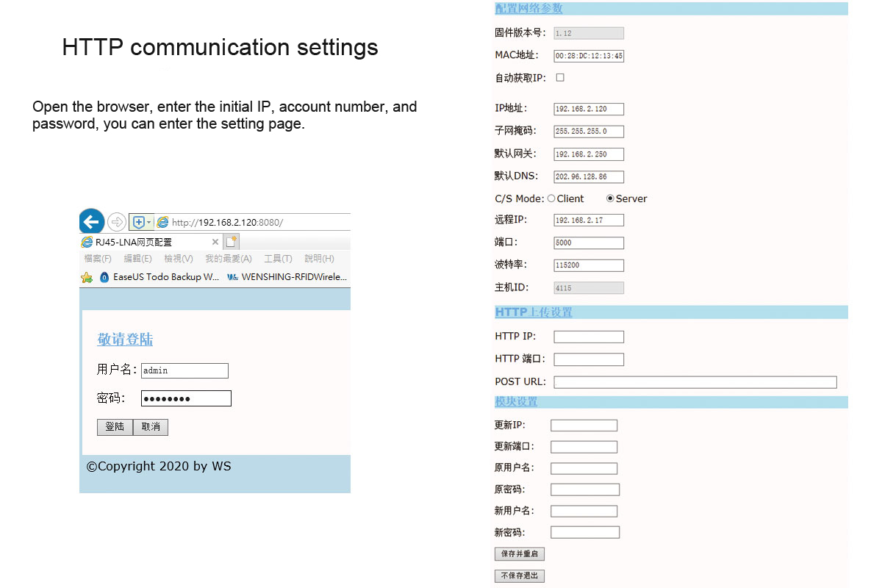Click the browser Back arrow button
This screenshot has width=882, height=588.
[x=91, y=221]
